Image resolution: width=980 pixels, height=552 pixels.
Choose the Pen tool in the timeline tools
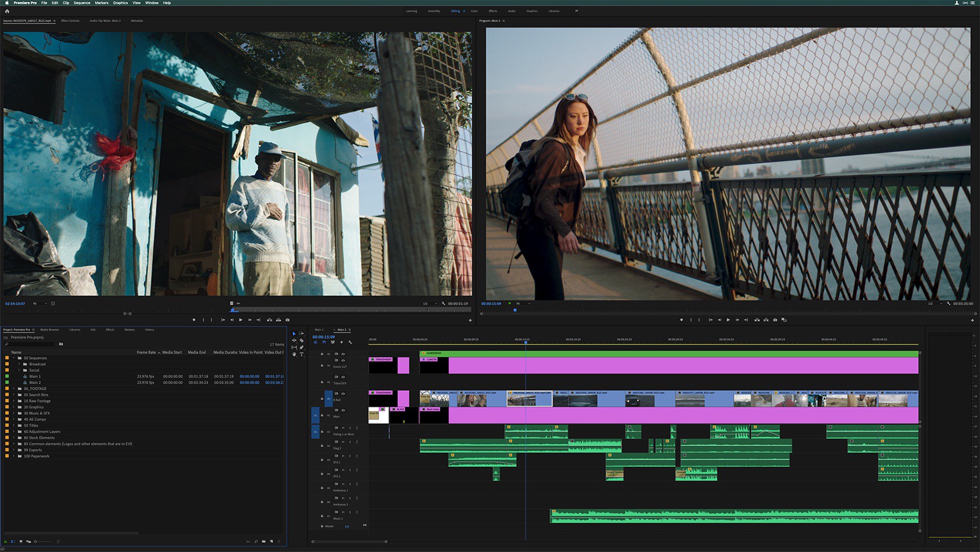(x=301, y=347)
